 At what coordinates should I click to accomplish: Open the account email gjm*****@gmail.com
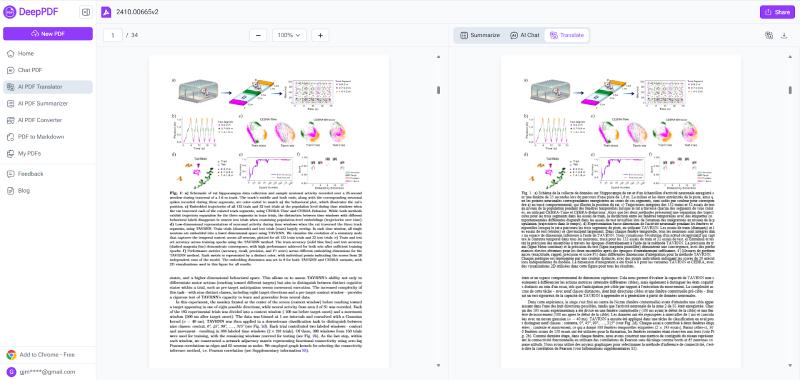click(x=47, y=372)
